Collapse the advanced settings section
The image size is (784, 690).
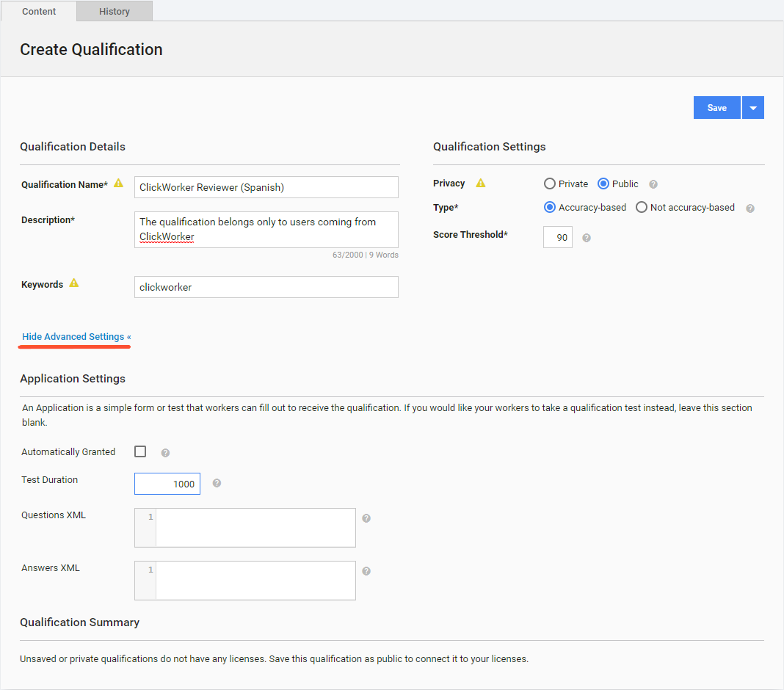76,336
